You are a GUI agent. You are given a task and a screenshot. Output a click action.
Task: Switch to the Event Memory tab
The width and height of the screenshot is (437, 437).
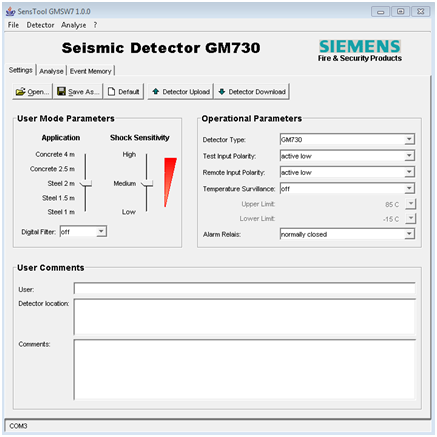[90, 71]
